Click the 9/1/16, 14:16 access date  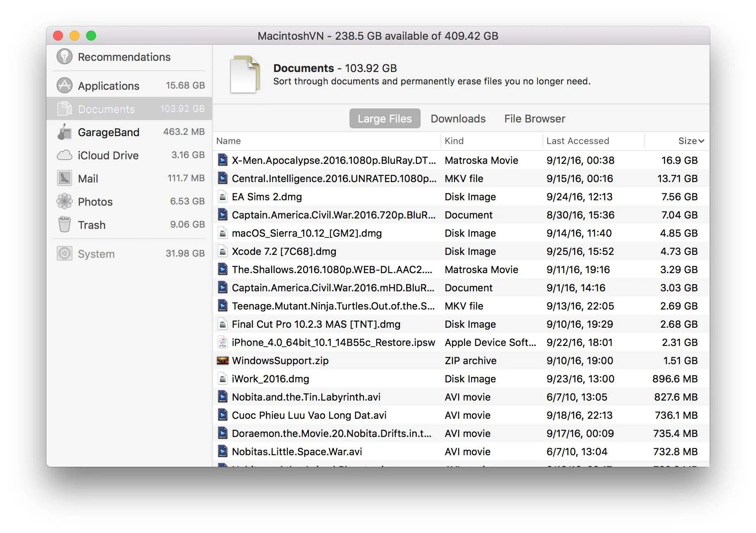pos(576,288)
